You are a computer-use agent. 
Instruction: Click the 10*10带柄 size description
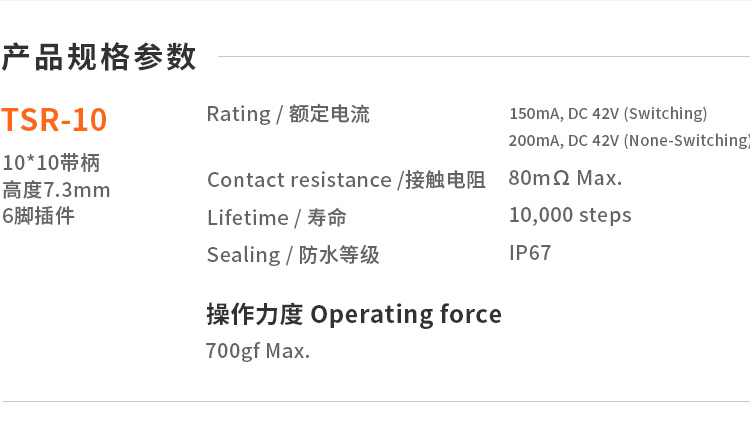coord(51,163)
